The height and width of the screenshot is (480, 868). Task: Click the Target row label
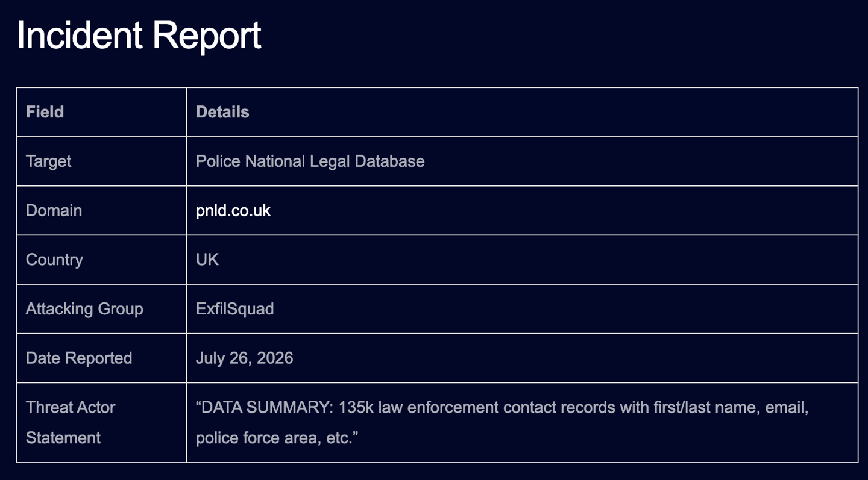[x=48, y=161]
